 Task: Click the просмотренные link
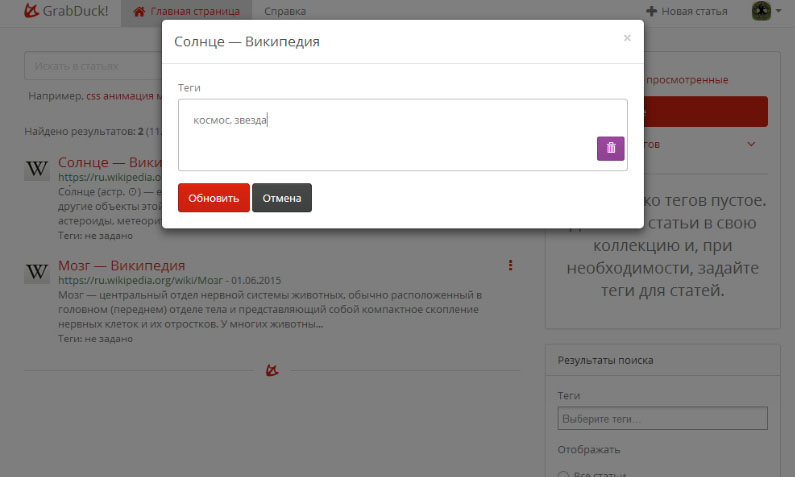click(x=687, y=80)
